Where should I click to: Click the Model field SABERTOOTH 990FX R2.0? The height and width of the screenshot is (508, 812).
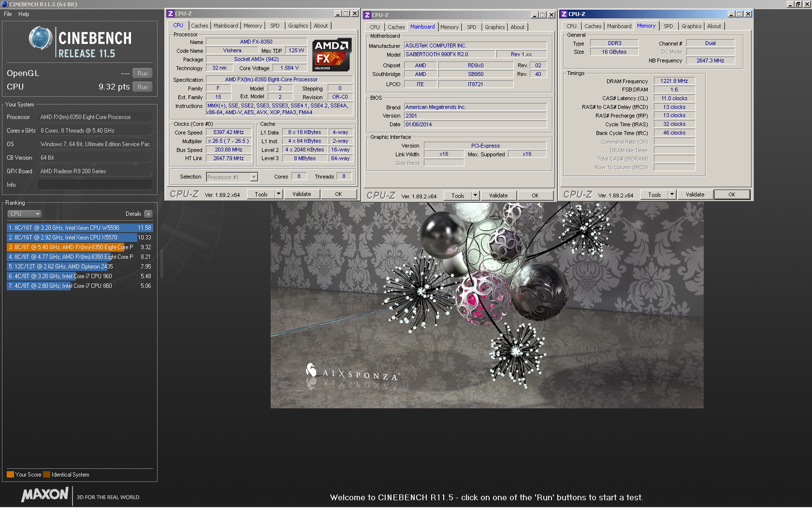pyautogui.click(x=449, y=55)
